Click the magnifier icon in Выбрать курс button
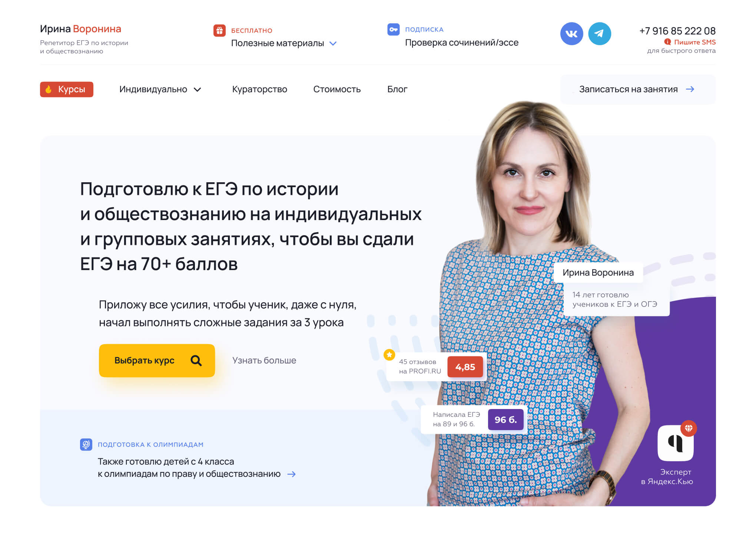The width and height of the screenshot is (756, 542). 196,360
